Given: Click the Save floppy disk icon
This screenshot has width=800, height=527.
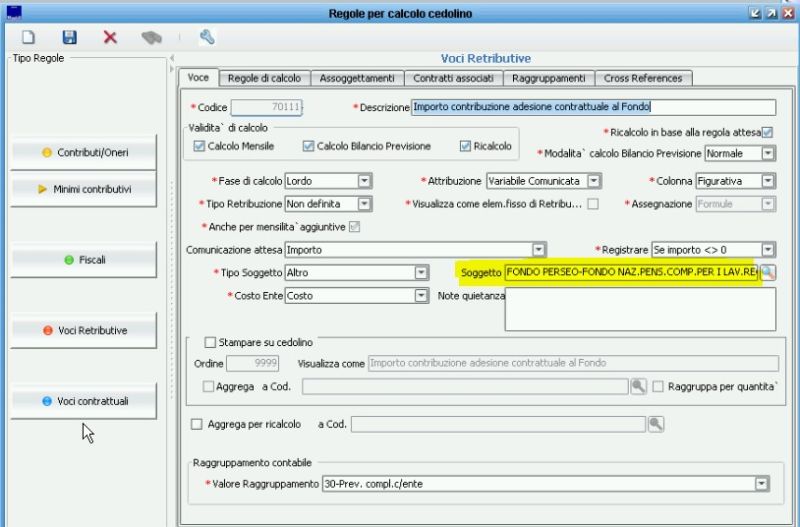Looking at the screenshot, I should pos(69,37).
